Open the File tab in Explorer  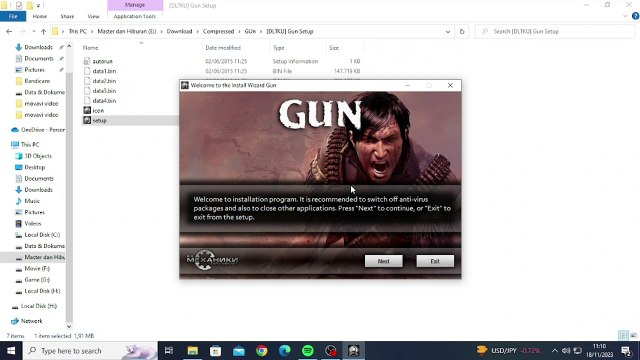[13, 16]
